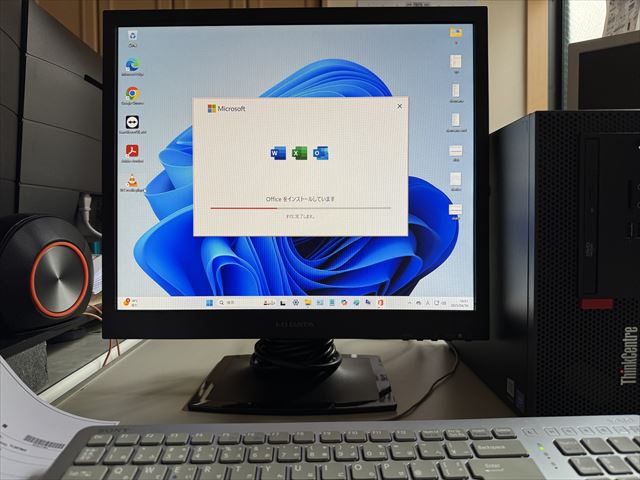640x480 pixels.
Task: Open the Office icon on the taskbar
Action: click(x=380, y=302)
